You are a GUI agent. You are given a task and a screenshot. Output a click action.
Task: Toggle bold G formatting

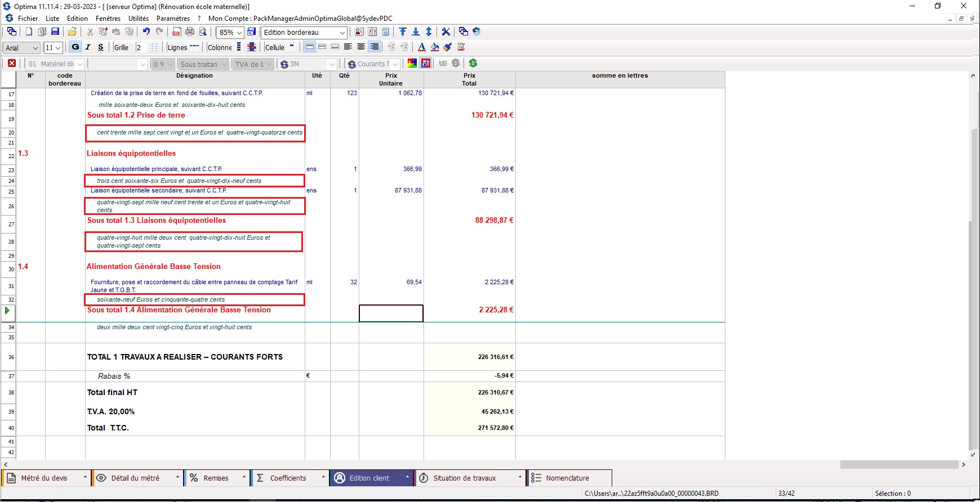coord(75,47)
